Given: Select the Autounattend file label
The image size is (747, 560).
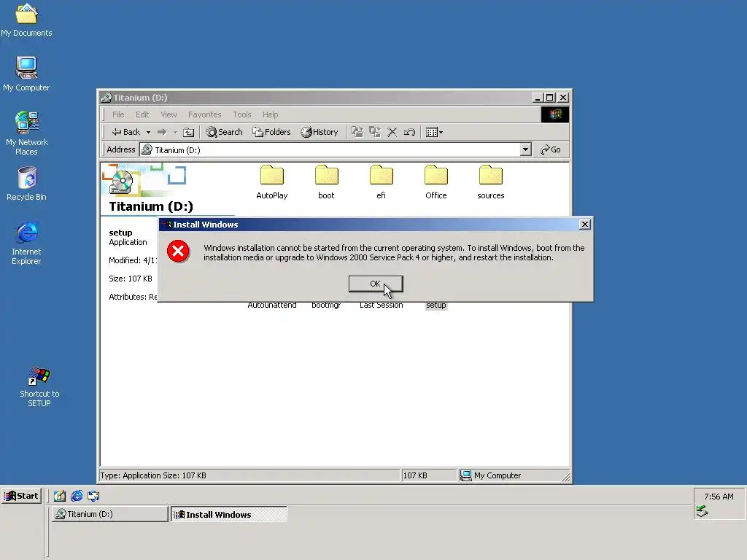Looking at the screenshot, I should [x=271, y=306].
